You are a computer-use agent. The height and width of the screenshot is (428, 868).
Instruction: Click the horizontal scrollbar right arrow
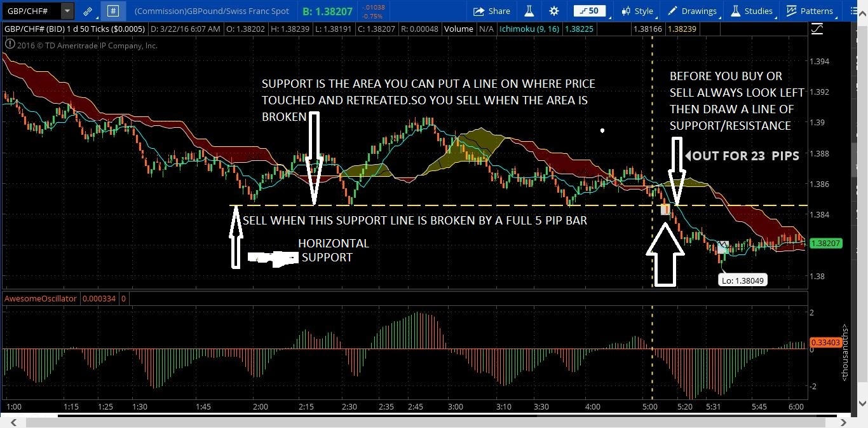844,422
